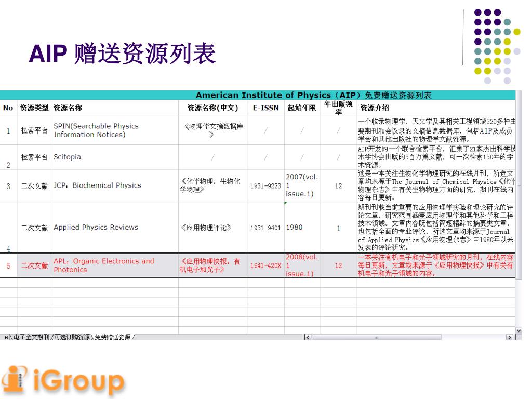Select the 资源名称 column header
The height and width of the screenshot is (399, 532).
click(115, 108)
